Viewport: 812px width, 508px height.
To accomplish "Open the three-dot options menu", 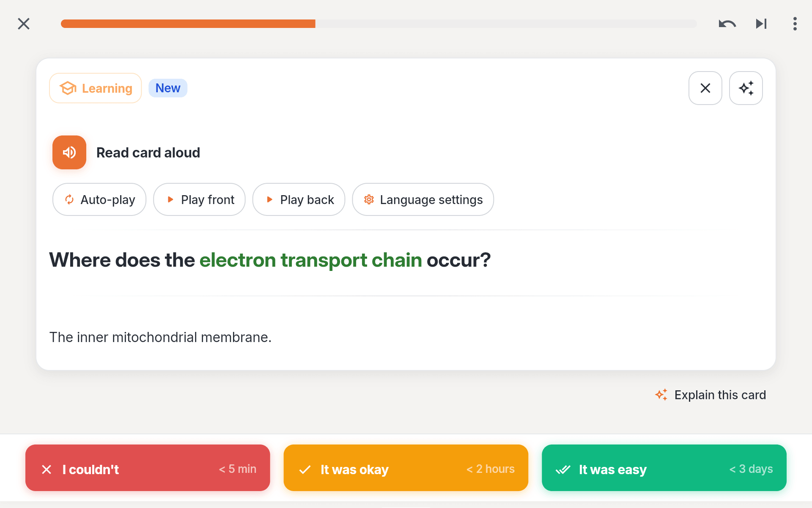I will (x=795, y=24).
